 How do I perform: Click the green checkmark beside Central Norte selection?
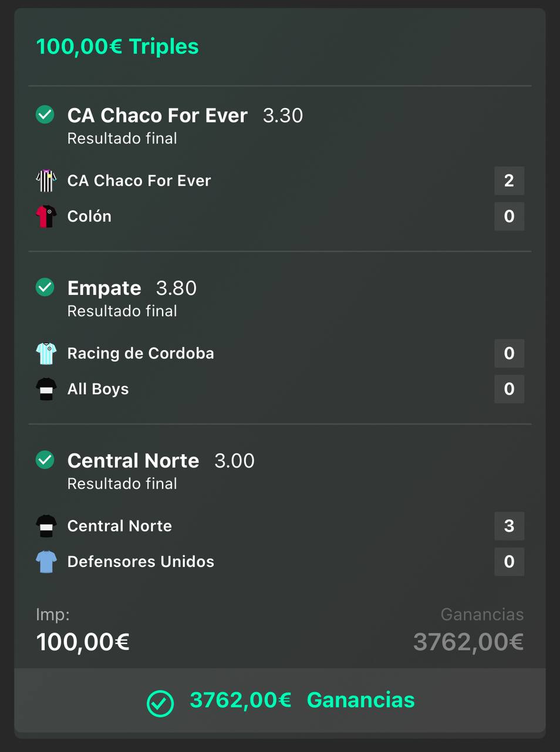pos(45,460)
